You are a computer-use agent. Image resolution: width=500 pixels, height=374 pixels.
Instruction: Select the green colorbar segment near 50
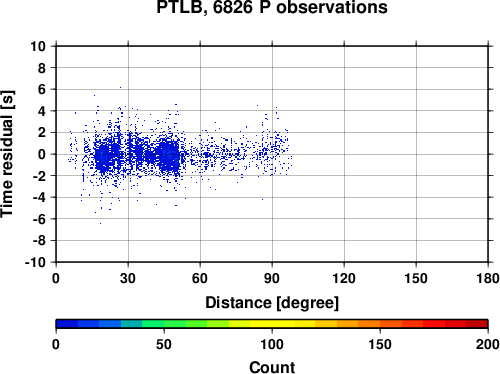tap(175, 324)
